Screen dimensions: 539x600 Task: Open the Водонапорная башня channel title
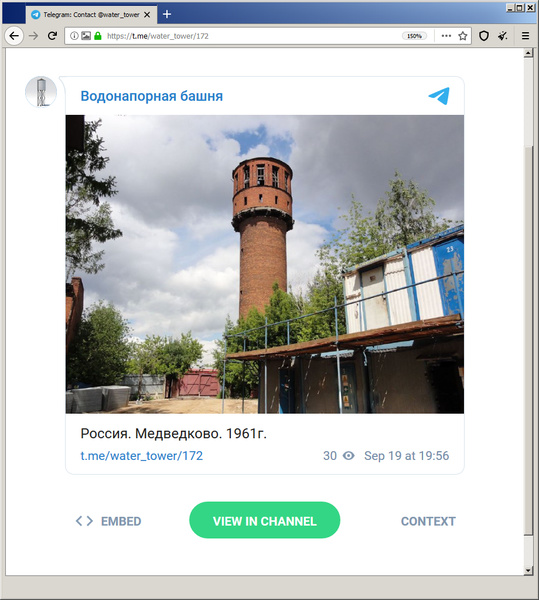point(151,96)
